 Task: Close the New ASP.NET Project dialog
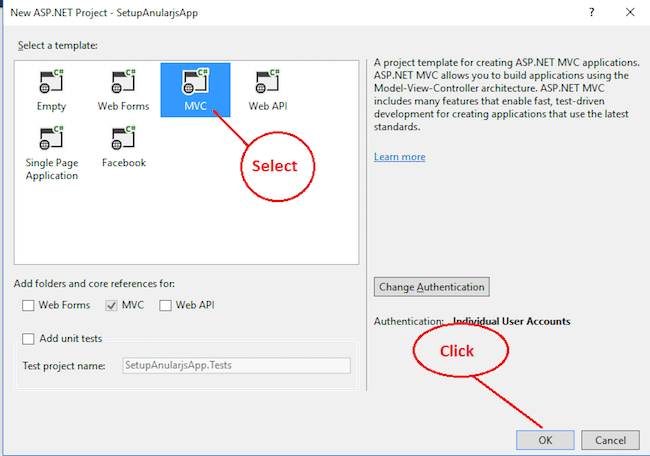tap(630, 12)
